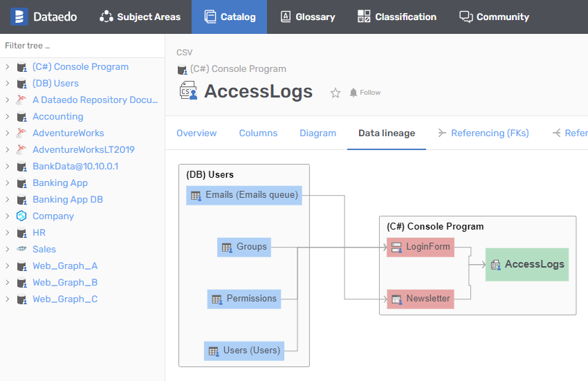Open the Diagram tab
The width and height of the screenshot is (588, 381).
(318, 133)
